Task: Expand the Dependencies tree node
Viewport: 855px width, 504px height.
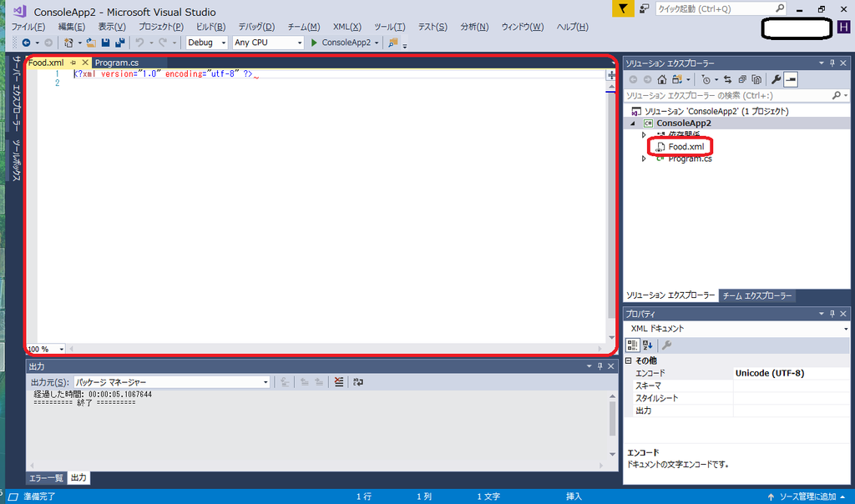Action: (x=644, y=134)
